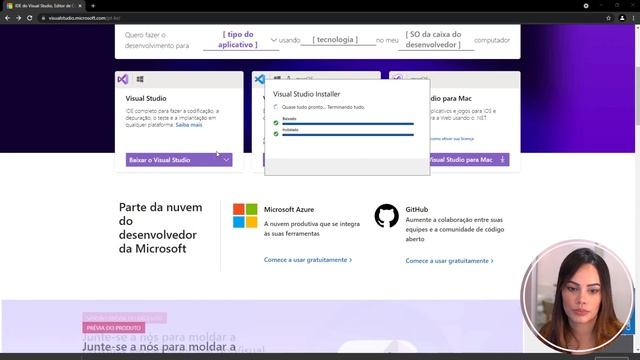Screen dimensions: 640x360
Task: Click the Visual Studio Code logo icon
Action: coord(260,79)
